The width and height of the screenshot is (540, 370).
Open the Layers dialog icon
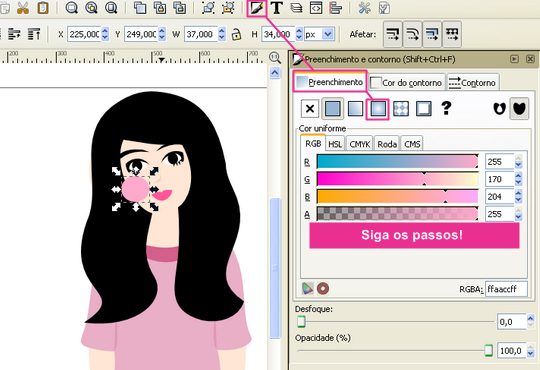[296, 8]
